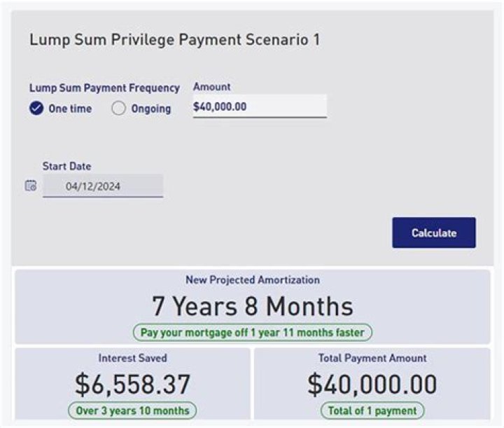Choose the Ongoing payment frequency radio
Viewport: 504px width, 428px height.
point(119,109)
